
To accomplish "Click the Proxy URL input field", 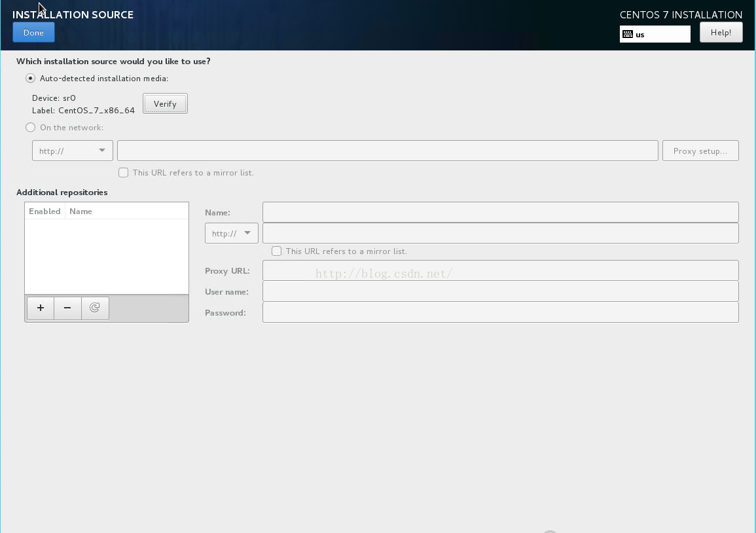I will (x=501, y=270).
